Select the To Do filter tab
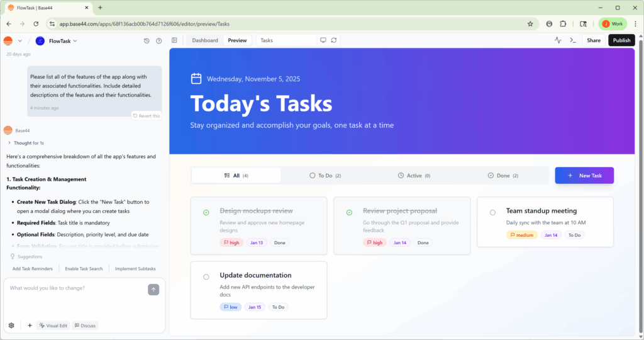 click(325, 176)
